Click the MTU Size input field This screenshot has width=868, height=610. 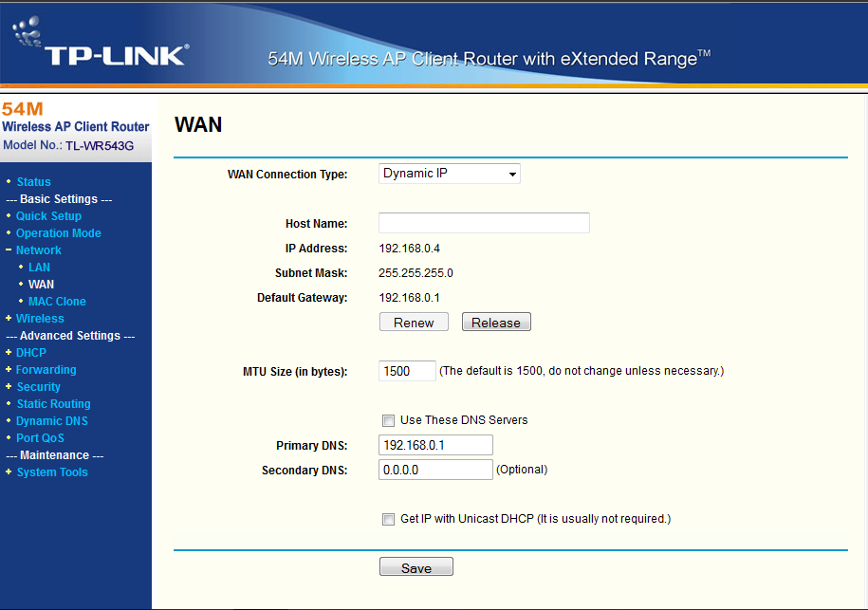(407, 371)
